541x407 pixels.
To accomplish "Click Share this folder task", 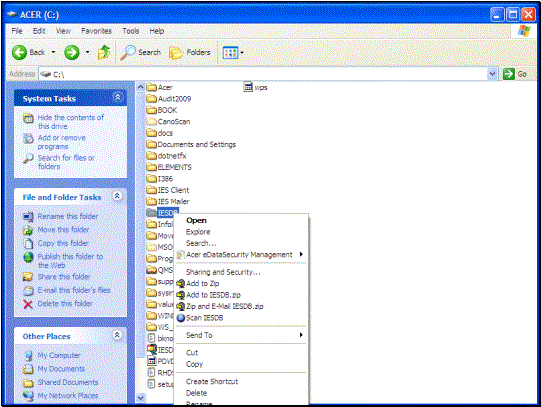I will point(64,277).
